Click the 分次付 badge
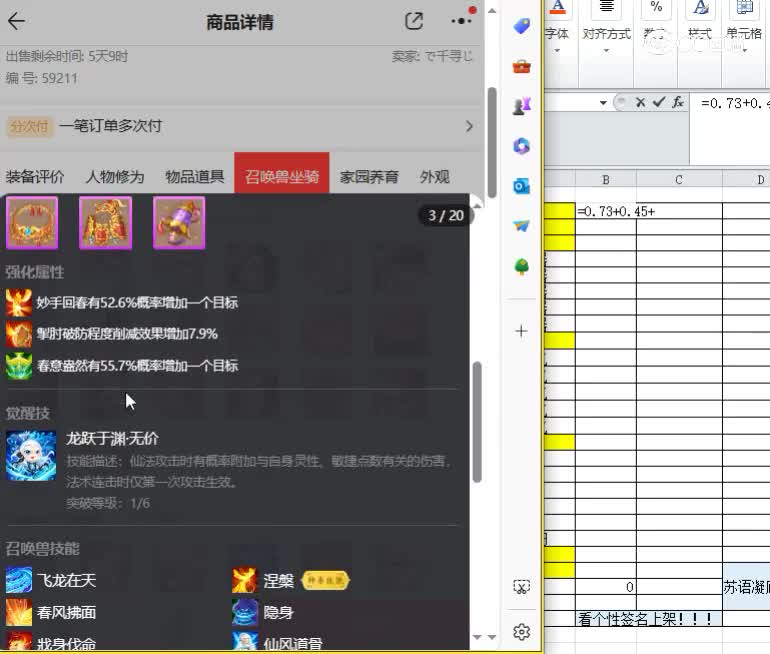 tap(29, 126)
